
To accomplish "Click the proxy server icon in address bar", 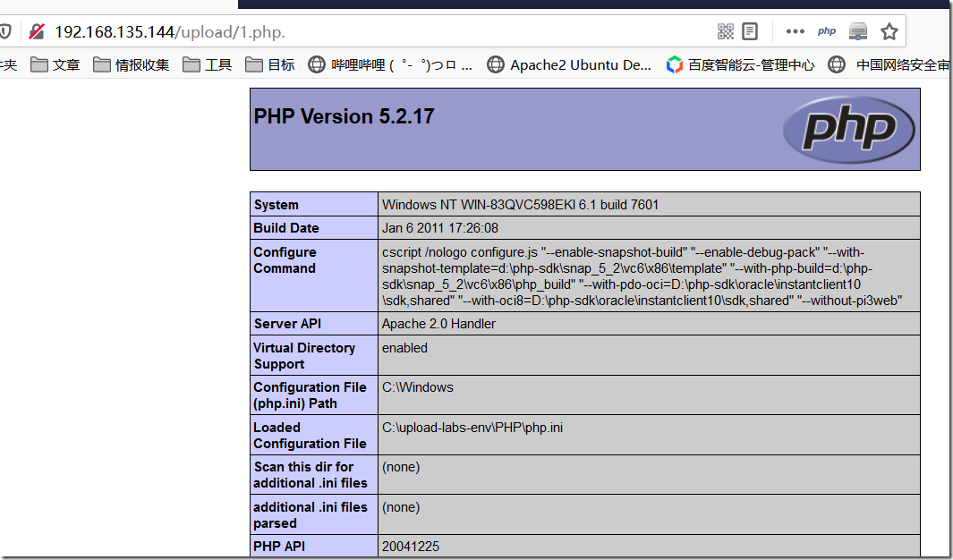I will click(x=858, y=31).
